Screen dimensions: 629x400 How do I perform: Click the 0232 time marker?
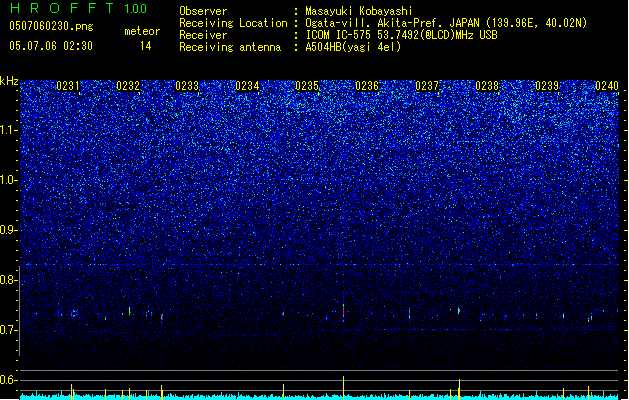click(x=128, y=86)
